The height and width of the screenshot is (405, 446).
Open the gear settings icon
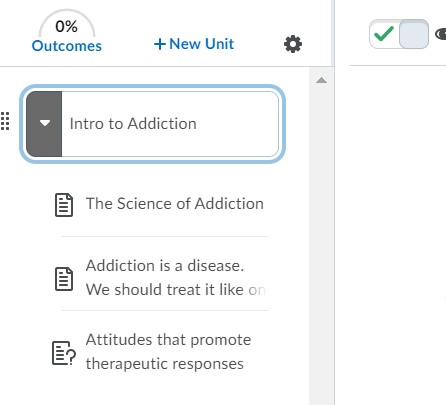click(293, 44)
